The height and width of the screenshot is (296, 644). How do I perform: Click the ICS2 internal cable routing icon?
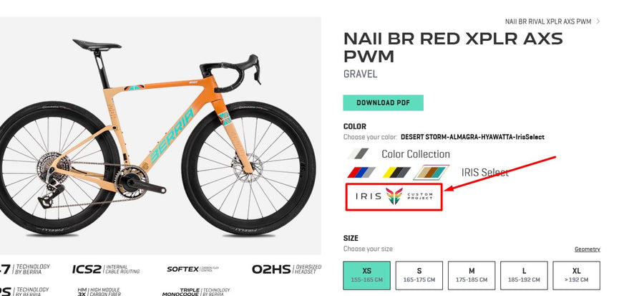pos(106,269)
